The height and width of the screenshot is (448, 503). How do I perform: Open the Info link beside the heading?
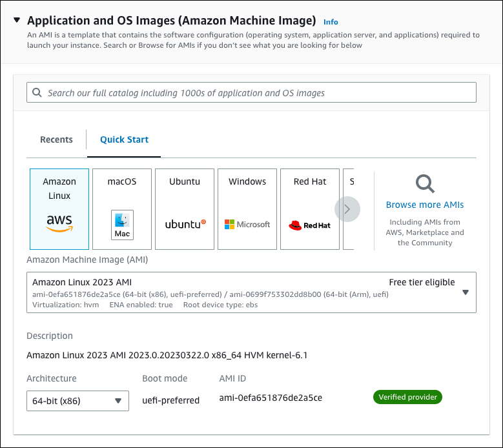pos(331,22)
